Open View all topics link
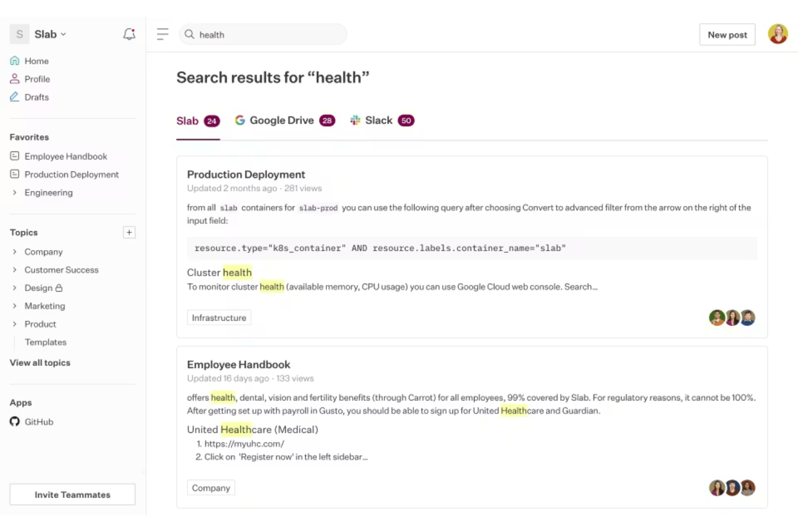This screenshot has height=532, width=798. coord(40,363)
